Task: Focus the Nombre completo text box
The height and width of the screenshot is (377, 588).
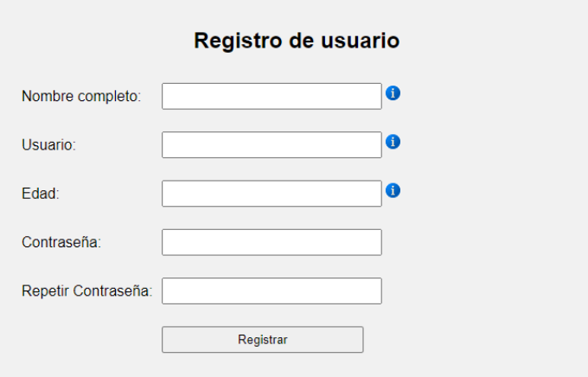Action: point(272,97)
